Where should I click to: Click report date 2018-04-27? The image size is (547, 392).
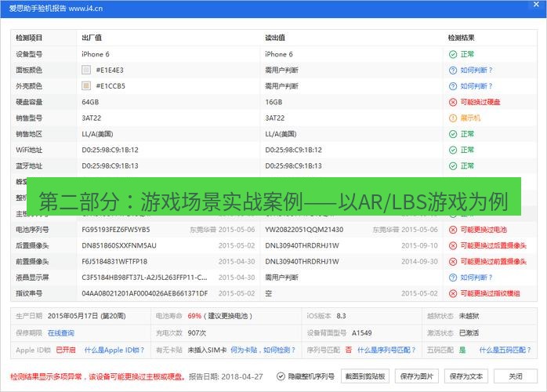coord(242,376)
